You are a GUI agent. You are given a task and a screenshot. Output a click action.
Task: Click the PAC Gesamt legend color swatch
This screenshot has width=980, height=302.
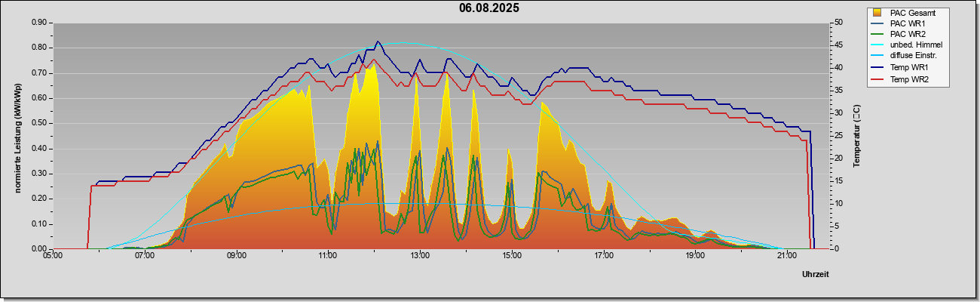click(877, 13)
